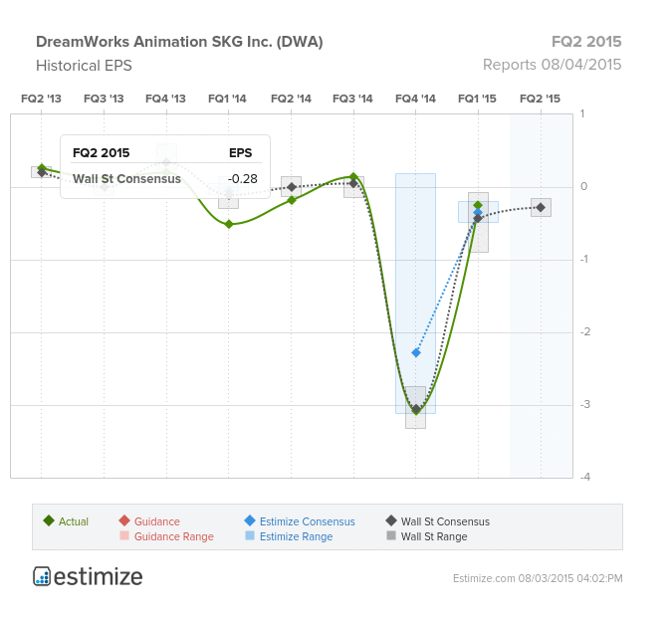Click the -2 axis label

(x=585, y=331)
